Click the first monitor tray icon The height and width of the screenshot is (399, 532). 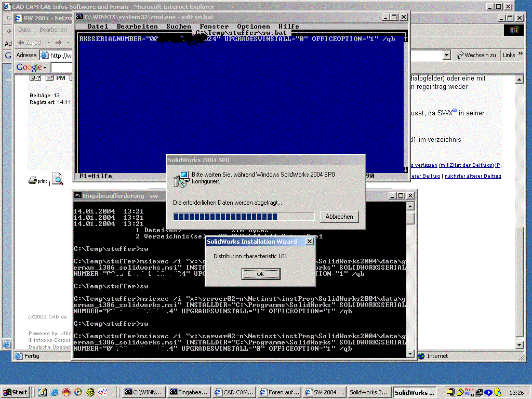tap(450, 393)
